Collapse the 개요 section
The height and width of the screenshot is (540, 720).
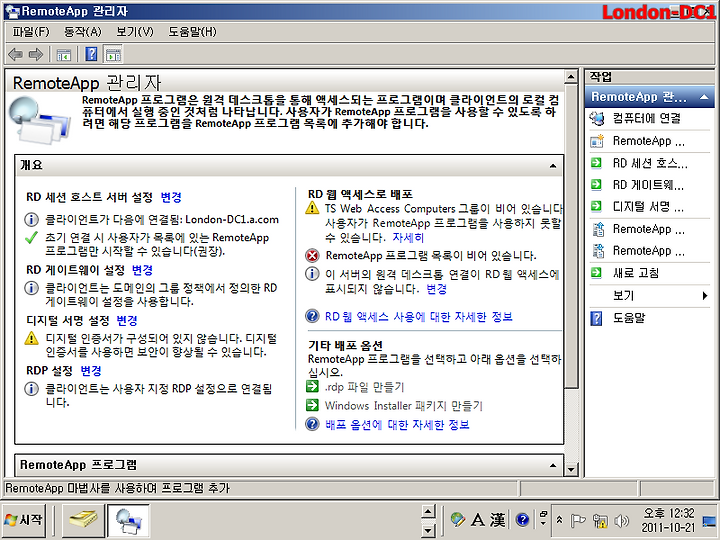click(553, 166)
